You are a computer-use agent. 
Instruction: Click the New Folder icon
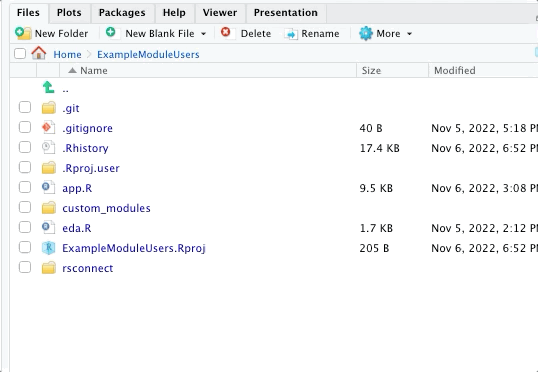pos(23,33)
